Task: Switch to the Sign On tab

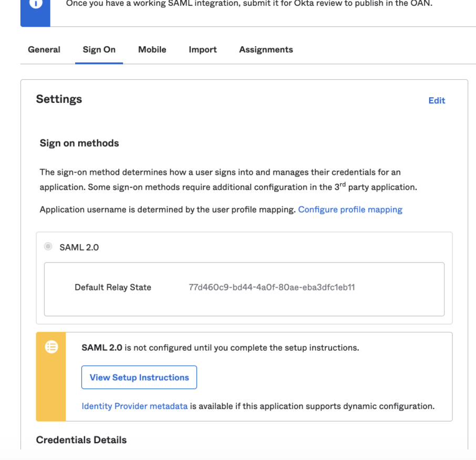Action: (99, 49)
